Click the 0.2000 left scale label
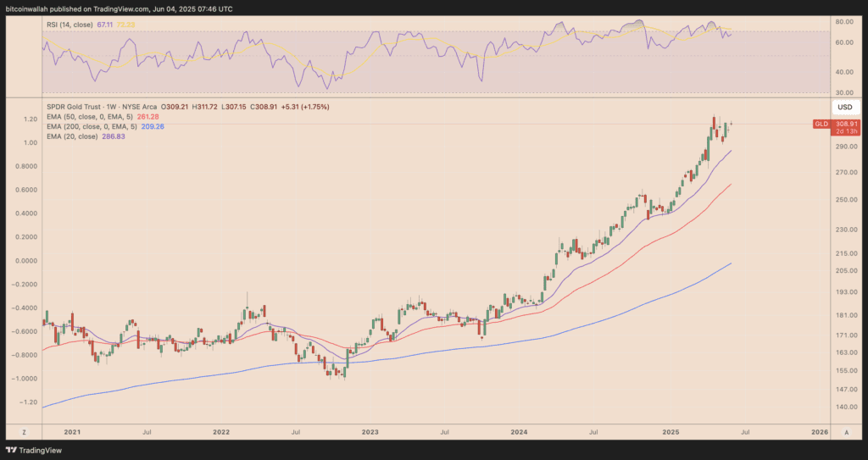The image size is (868, 460). pos(26,237)
